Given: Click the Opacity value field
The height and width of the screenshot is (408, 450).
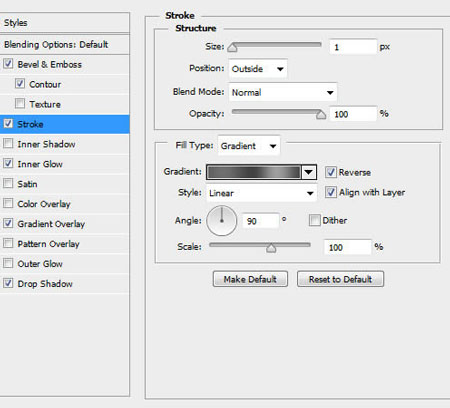Looking at the screenshot, I should [353, 114].
